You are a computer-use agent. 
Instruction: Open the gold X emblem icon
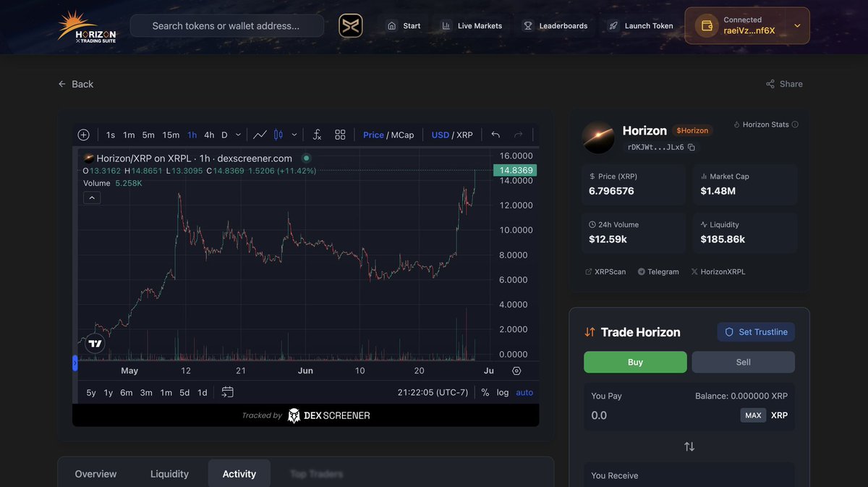[351, 26]
